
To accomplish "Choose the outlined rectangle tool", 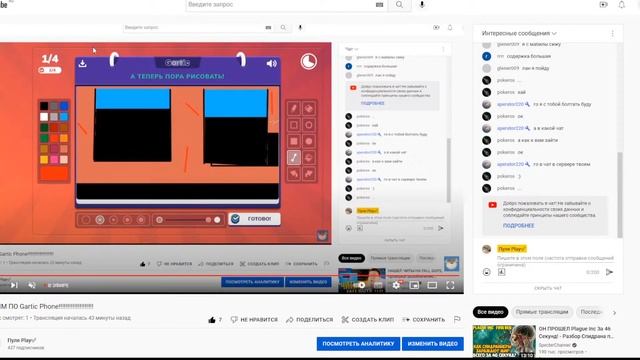I will click(x=293, y=125).
